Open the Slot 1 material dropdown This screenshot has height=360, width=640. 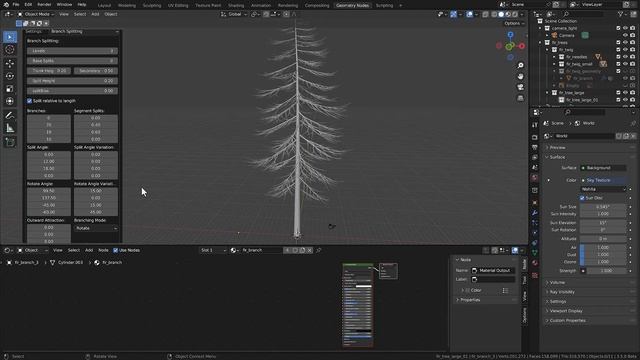[213, 250]
